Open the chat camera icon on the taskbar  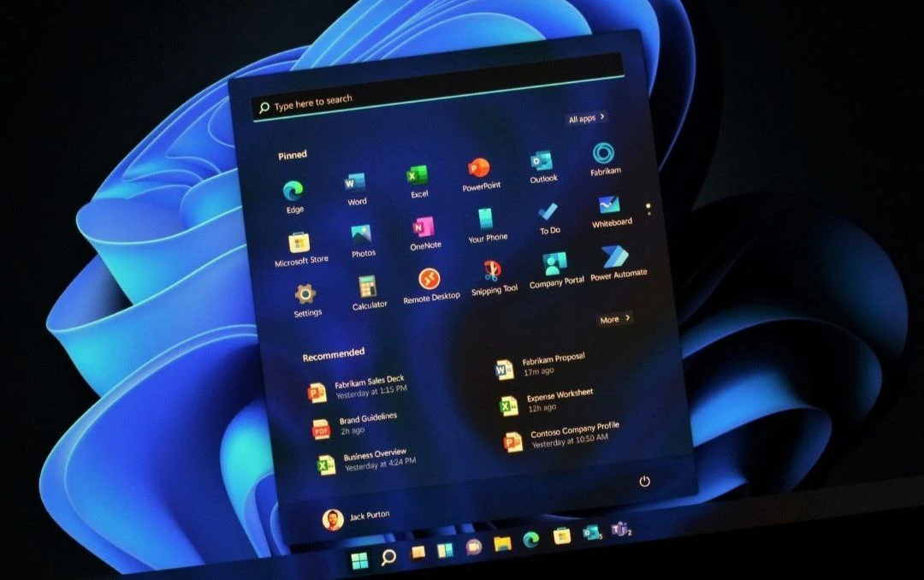474,547
